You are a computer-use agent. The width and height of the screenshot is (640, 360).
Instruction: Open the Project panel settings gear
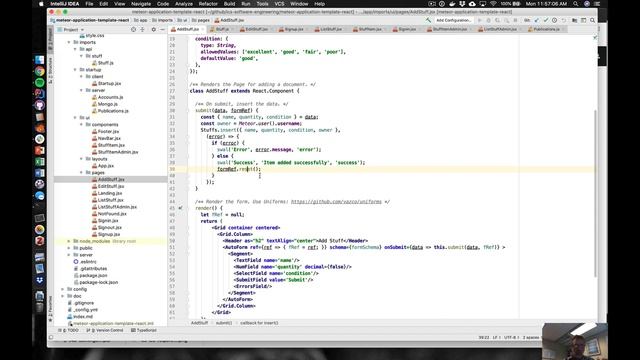pyautogui.click(x=153, y=29)
